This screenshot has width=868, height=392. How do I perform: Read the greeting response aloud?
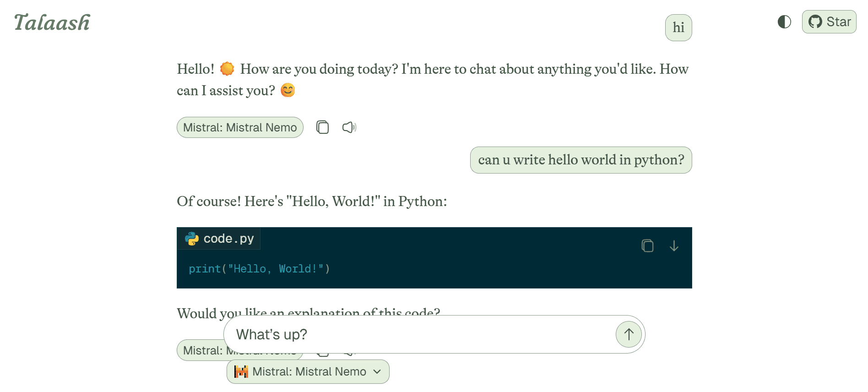[349, 127]
